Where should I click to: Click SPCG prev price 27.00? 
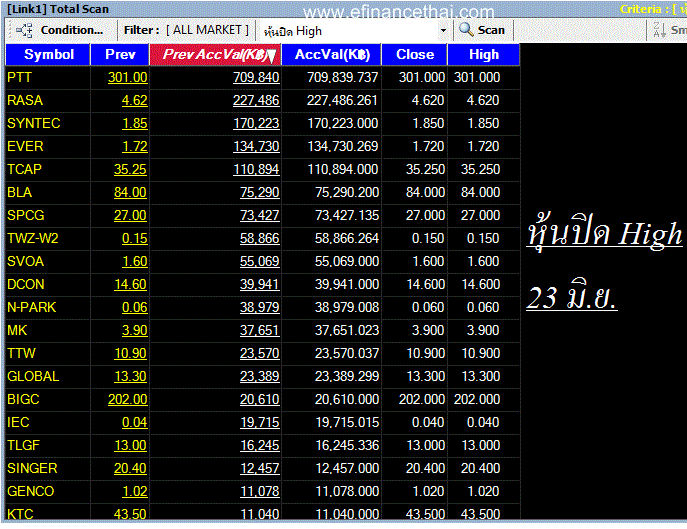pos(130,215)
